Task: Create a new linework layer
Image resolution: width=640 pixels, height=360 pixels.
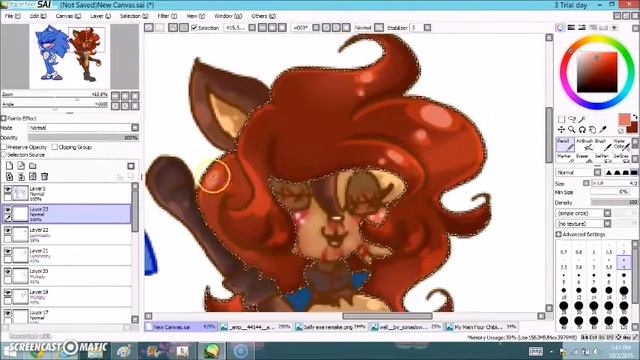Action: (x=21, y=166)
